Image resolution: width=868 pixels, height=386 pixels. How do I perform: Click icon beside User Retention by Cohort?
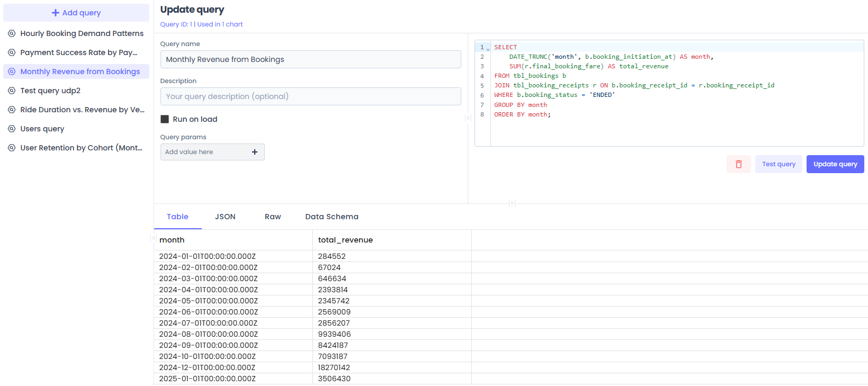(12, 148)
